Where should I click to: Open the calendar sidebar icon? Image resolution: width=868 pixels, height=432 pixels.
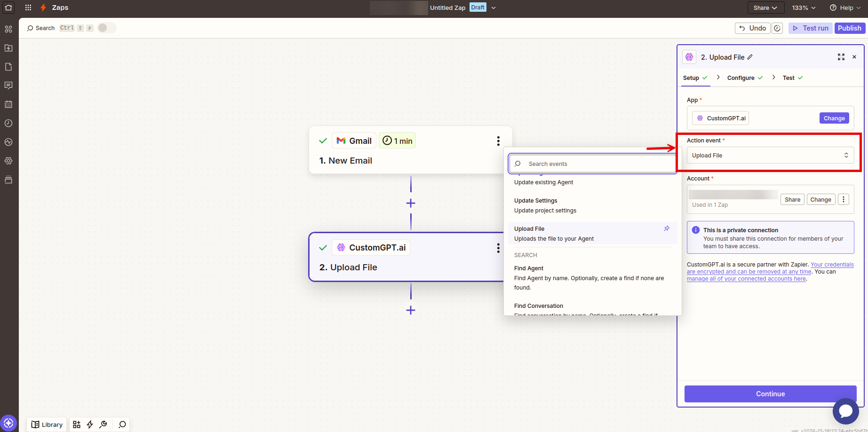point(8,104)
